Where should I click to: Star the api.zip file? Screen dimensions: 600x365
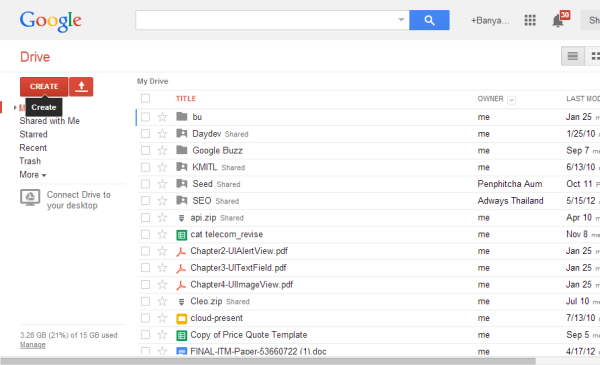point(162,218)
